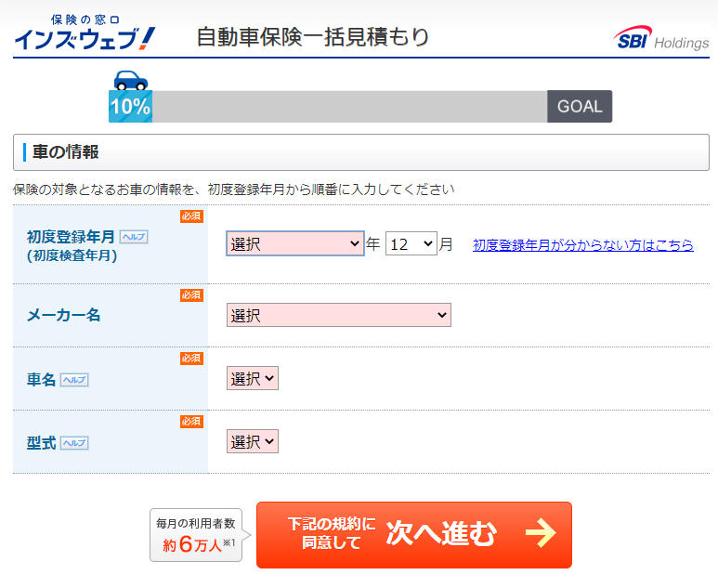The image size is (718, 588).
Task: Click the 毎月の利用者数 約6万人 badge
Action: 196,536
